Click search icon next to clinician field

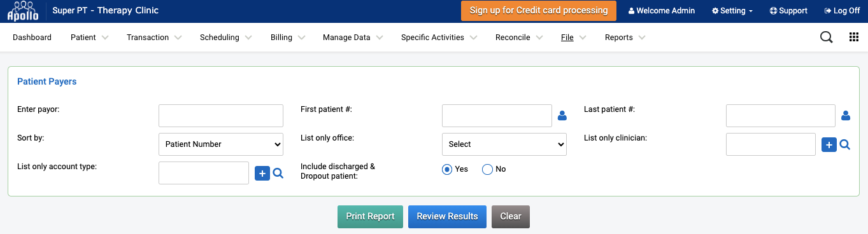[x=845, y=145]
